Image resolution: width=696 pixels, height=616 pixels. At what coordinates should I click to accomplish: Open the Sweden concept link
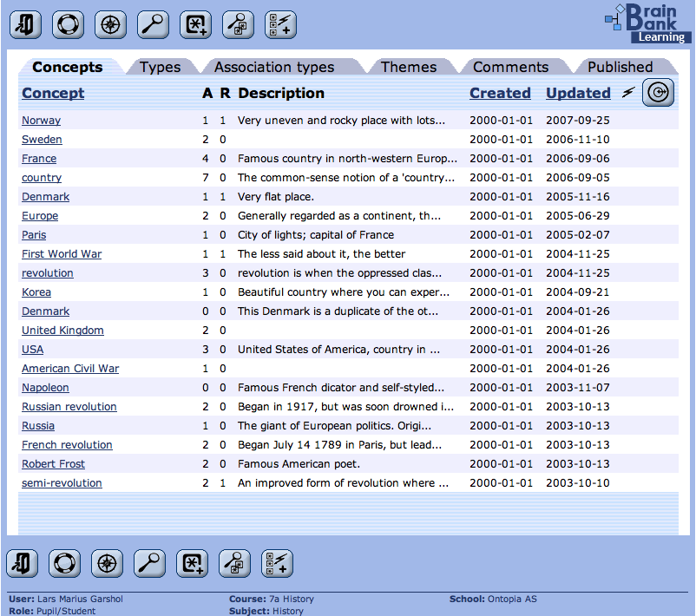tap(42, 140)
